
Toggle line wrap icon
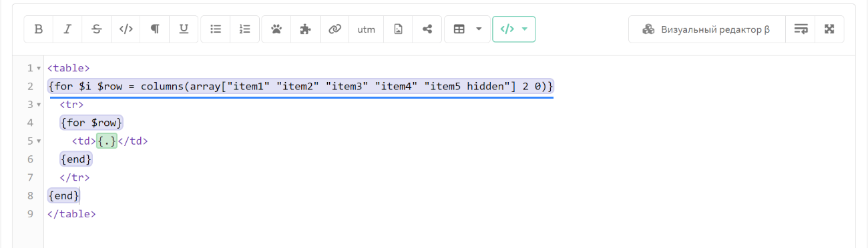pyautogui.click(x=801, y=29)
